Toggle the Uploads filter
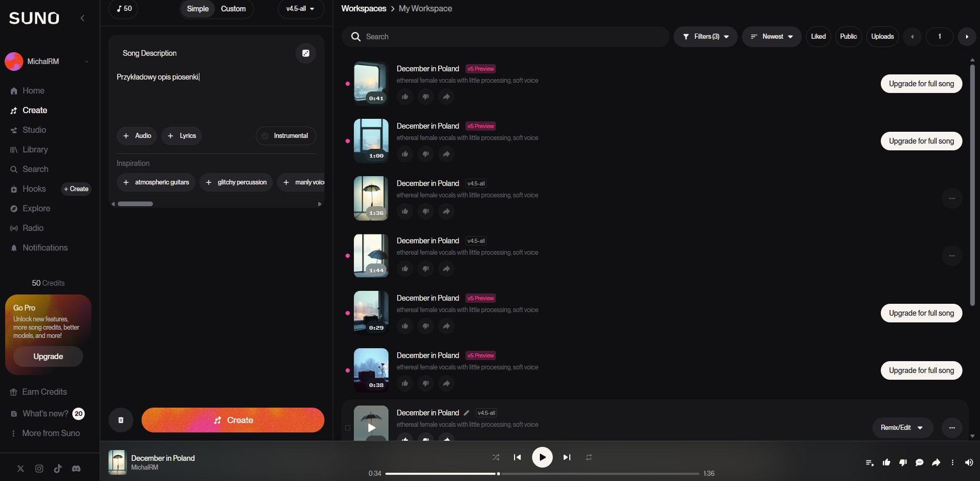 pyautogui.click(x=882, y=37)
